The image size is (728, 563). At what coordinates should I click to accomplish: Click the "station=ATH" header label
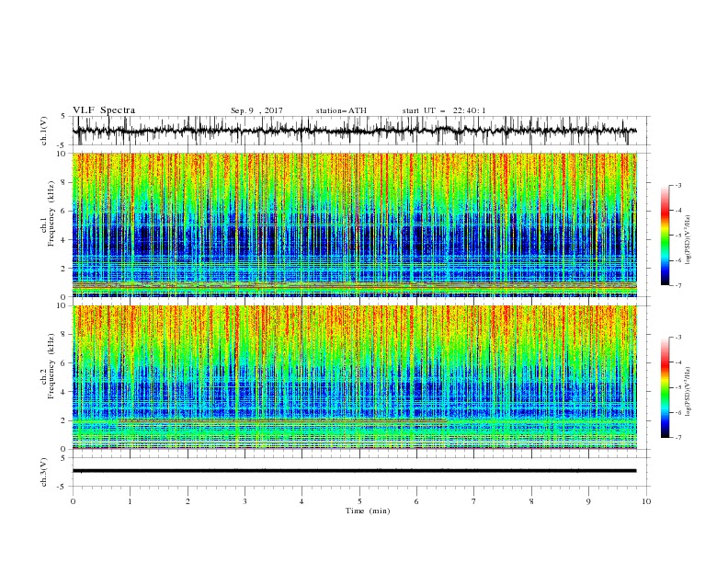pyautogui.click(x=341, y=110)
